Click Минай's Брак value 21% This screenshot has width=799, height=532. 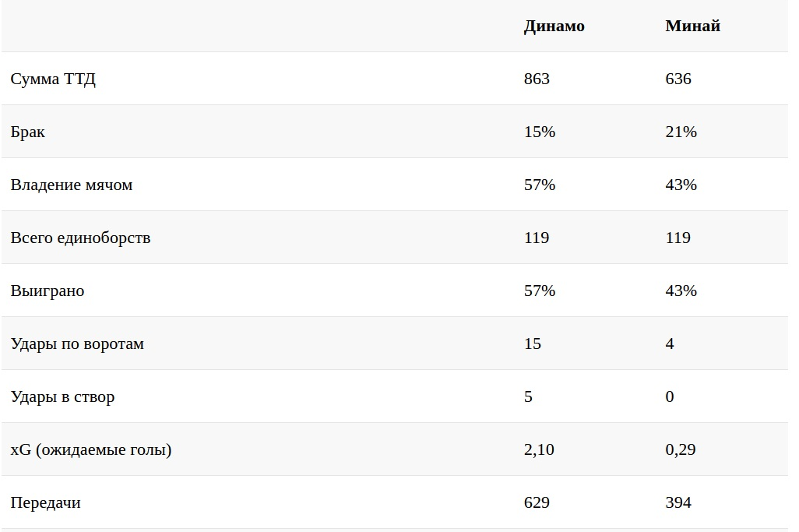tap(681, 132)
